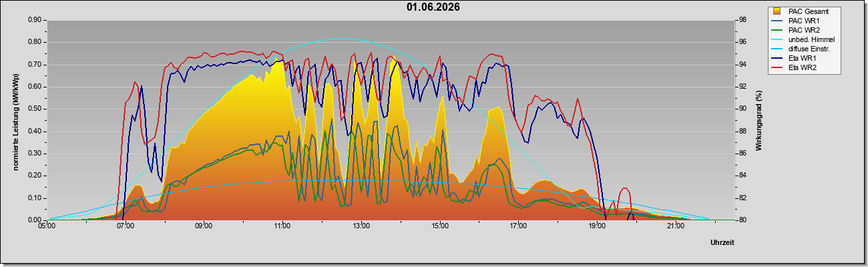Click the 0.40 value on power axis
The width and height of the screenshot is (868, 267).
pyautogui.click(x=34, y=131)
